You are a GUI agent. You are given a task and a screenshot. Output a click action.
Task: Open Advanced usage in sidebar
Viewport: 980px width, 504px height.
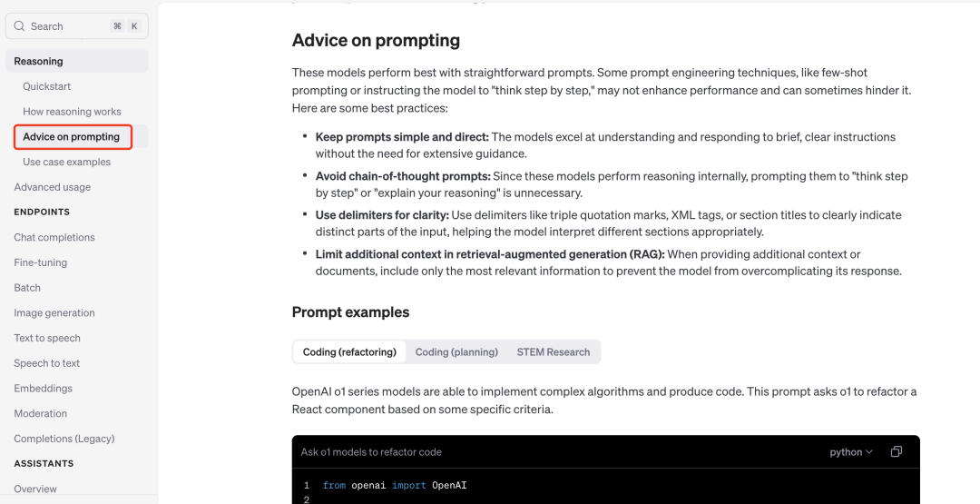[53, 187]
